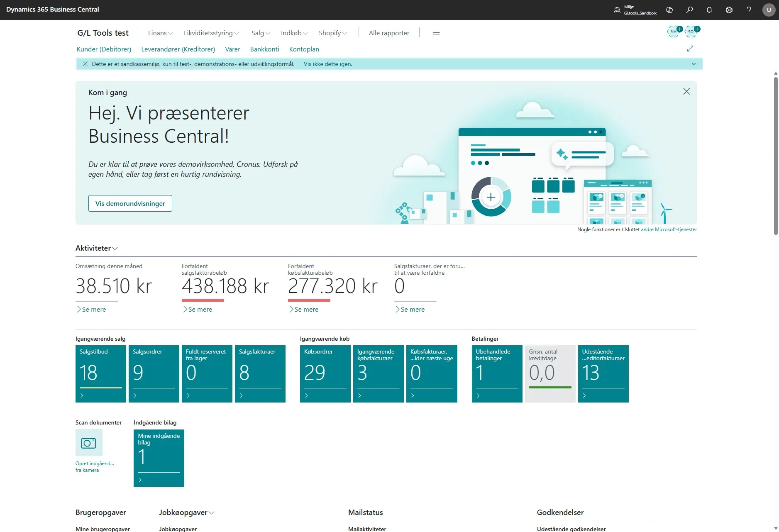Open Mine indgående bilag tile

pos(159,458)
